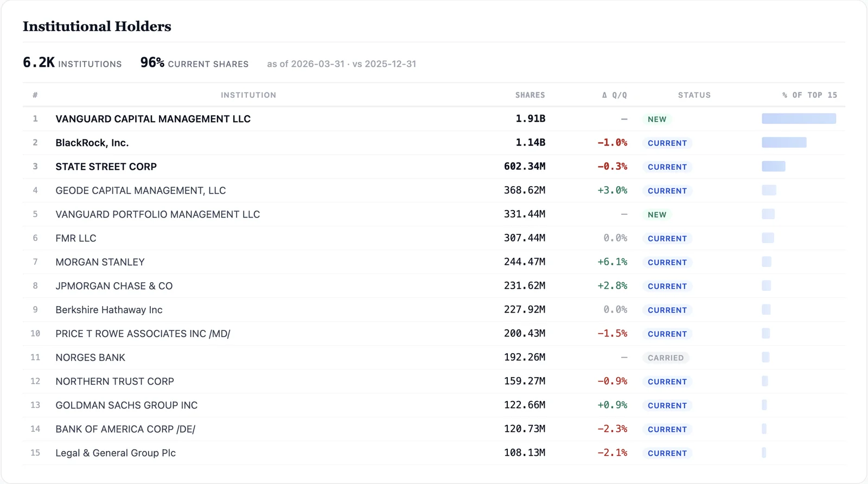Click Goldman Sachs' +0.9% change

click(612, 405)
